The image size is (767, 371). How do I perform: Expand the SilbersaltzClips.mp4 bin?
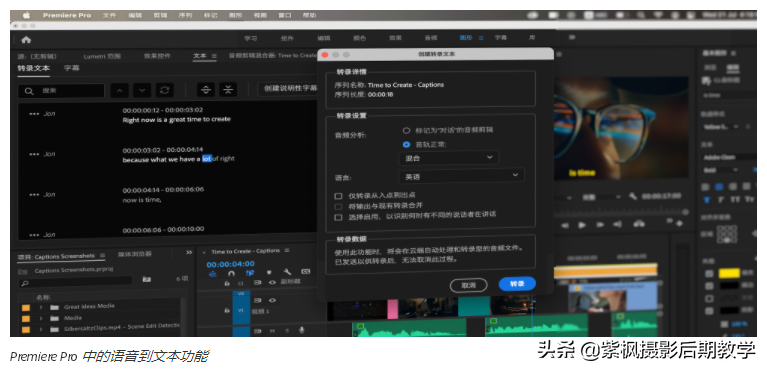pos(41,329)
